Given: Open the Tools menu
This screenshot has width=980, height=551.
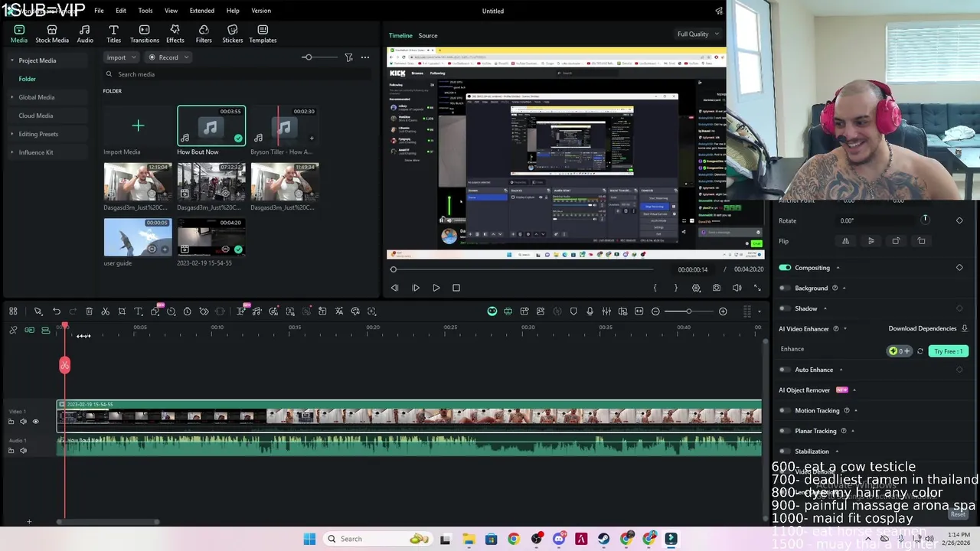Looking at the screenshot, I should [x=145, y=11].
